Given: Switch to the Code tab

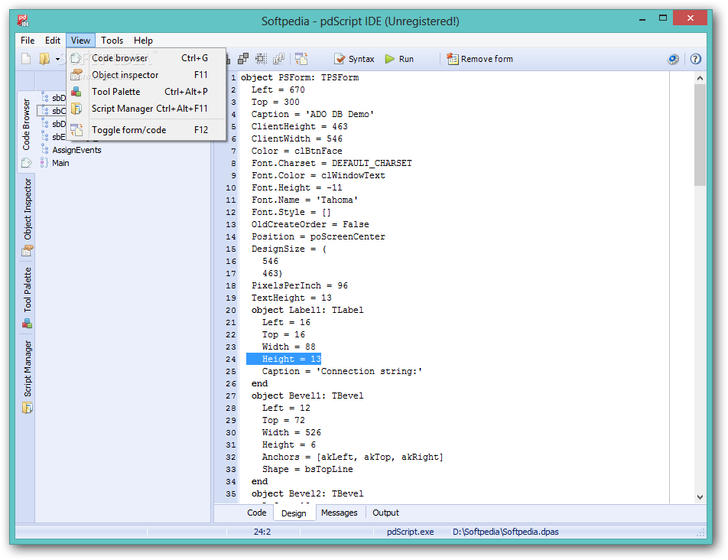Looking at the screenshot, I should coord(257,513).
